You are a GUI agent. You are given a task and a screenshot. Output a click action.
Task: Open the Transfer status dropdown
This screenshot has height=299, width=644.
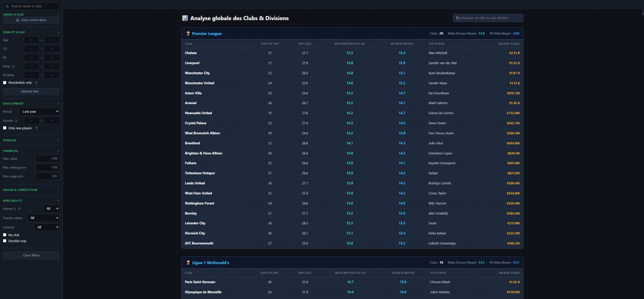[x=43, y=218]
